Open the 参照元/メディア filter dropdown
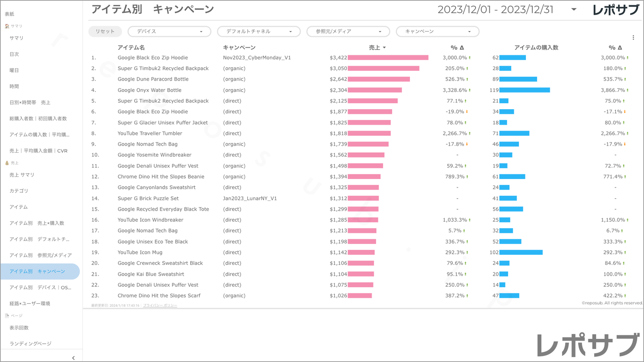 tap(348, 32)
